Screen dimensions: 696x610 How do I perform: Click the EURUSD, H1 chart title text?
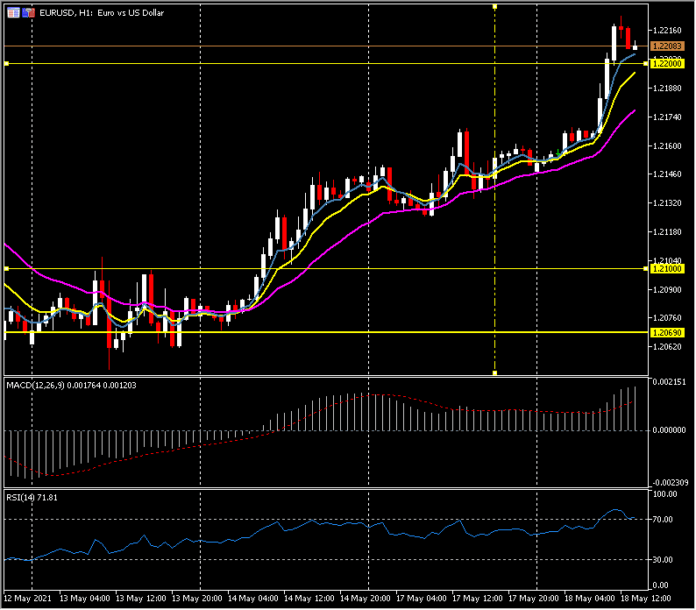(102, 13)
